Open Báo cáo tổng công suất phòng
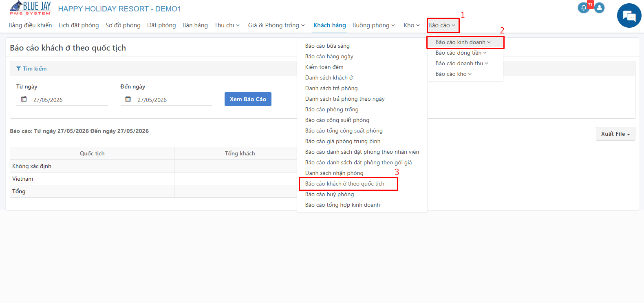The width and height of the screenshot is (644, 303). tap(344, 130)
